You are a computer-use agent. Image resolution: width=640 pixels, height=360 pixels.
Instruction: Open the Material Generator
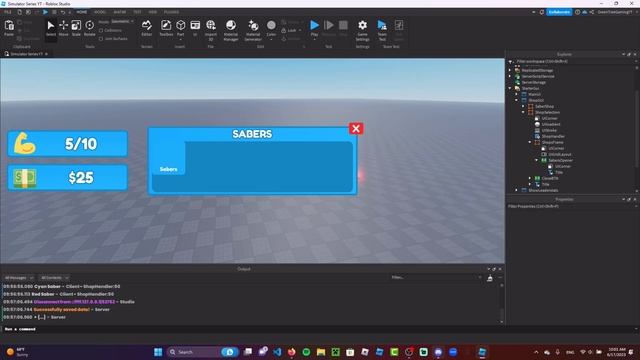click(x=253, y=30)
